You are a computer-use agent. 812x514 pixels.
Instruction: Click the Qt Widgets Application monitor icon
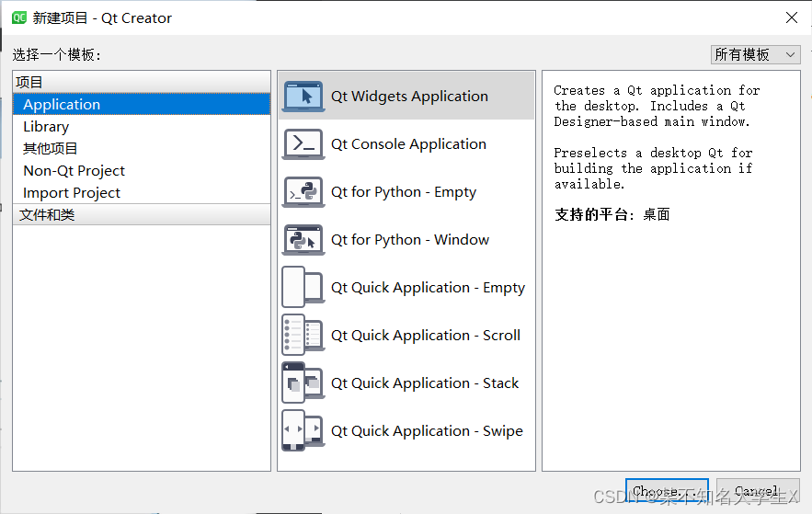click(303, 97)
